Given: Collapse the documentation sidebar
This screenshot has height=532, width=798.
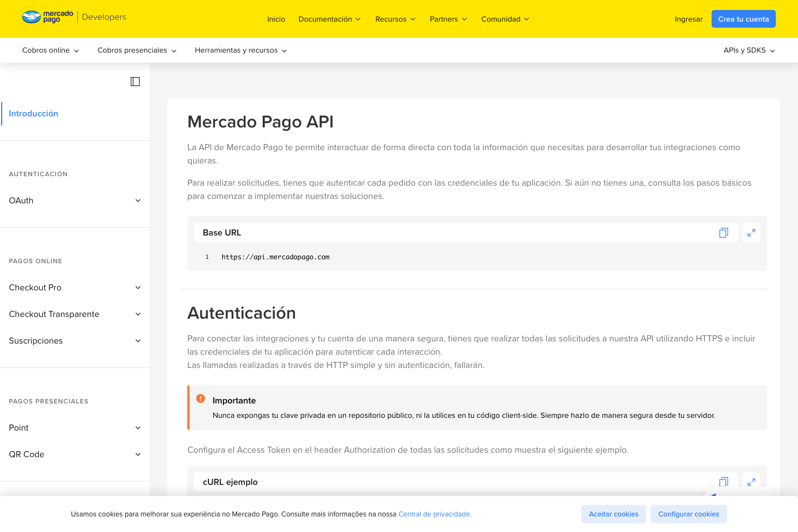Looking at the screenshot, I should [135, 81].
